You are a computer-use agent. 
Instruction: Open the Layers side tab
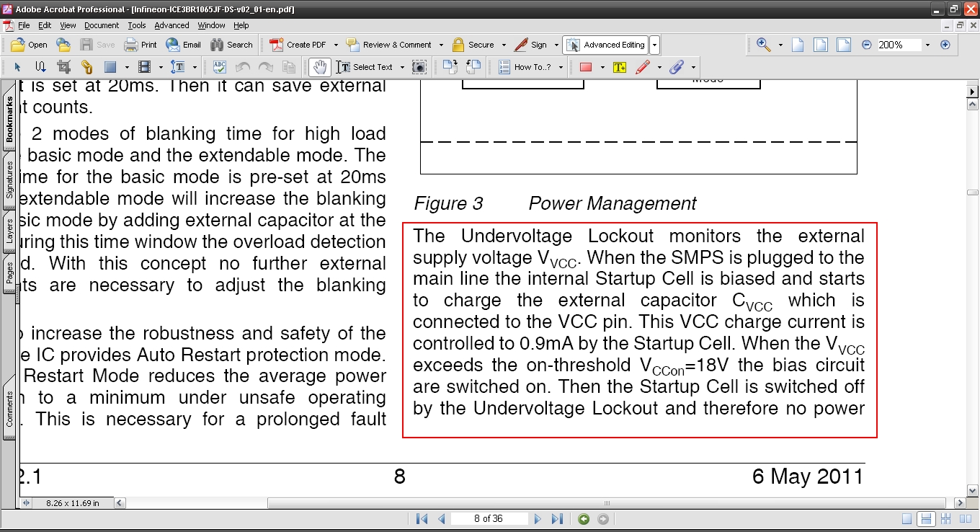tap(10, 232)
